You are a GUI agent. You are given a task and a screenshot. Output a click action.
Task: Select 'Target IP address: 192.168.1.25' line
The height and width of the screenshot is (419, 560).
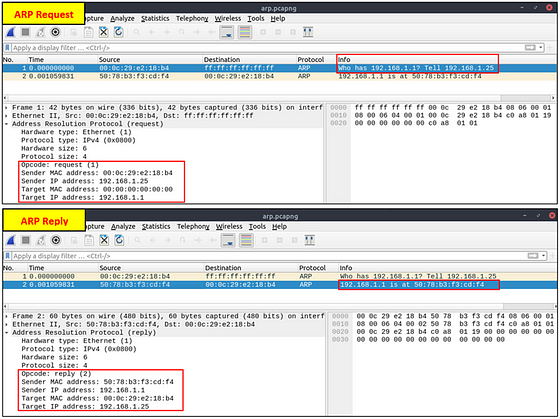pyautogui.click(x=85, y=406)
